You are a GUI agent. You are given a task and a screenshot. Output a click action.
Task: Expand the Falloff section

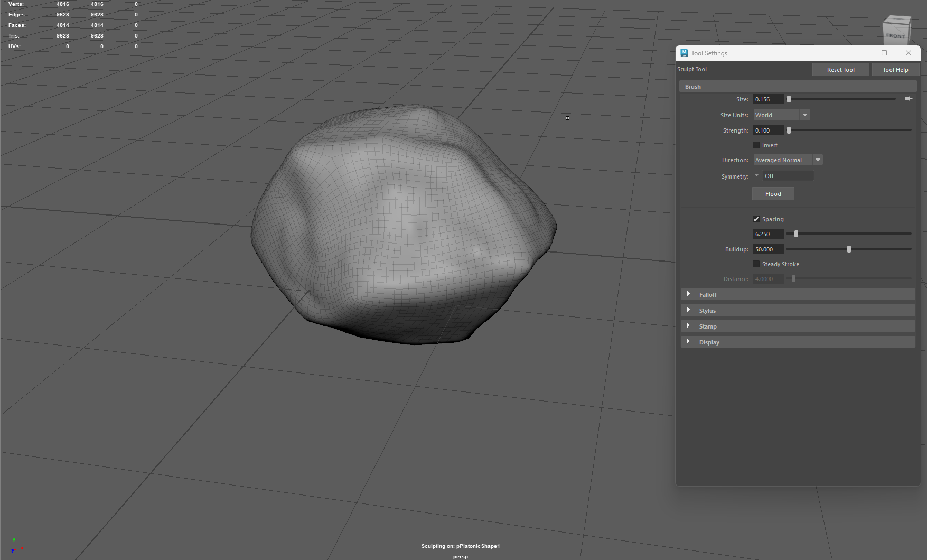pyautogui.click(x=798, y=294)
